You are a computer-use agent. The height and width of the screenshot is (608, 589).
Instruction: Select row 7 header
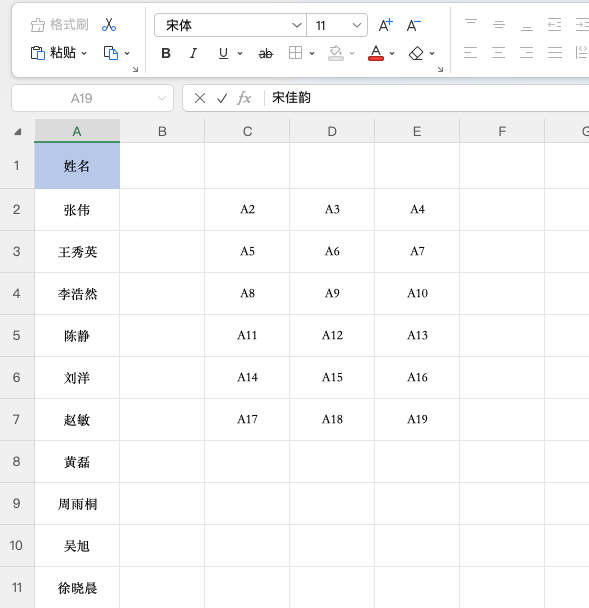(17, 420)
